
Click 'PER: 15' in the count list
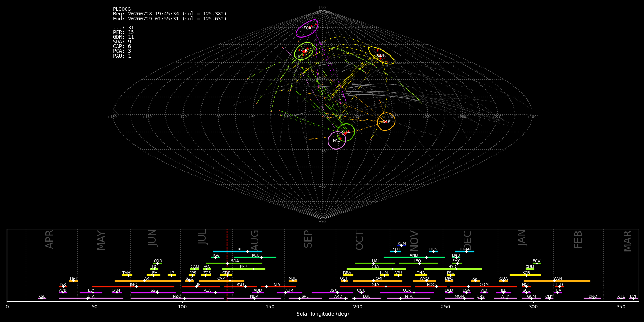(123, 33)
